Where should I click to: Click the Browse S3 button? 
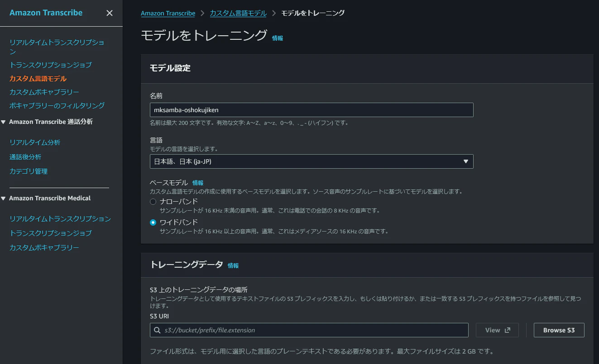pos(559,330)
